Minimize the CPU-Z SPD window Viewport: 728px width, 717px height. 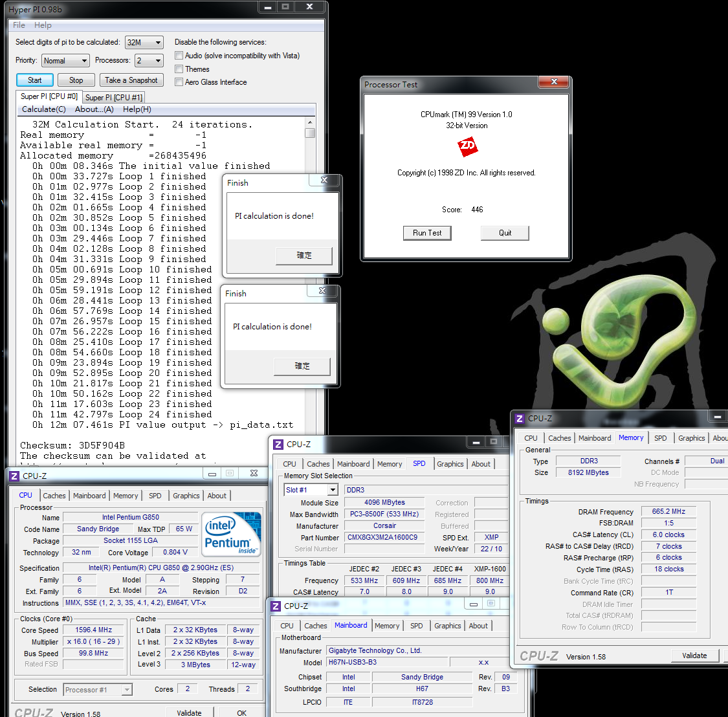click(476, 442)
